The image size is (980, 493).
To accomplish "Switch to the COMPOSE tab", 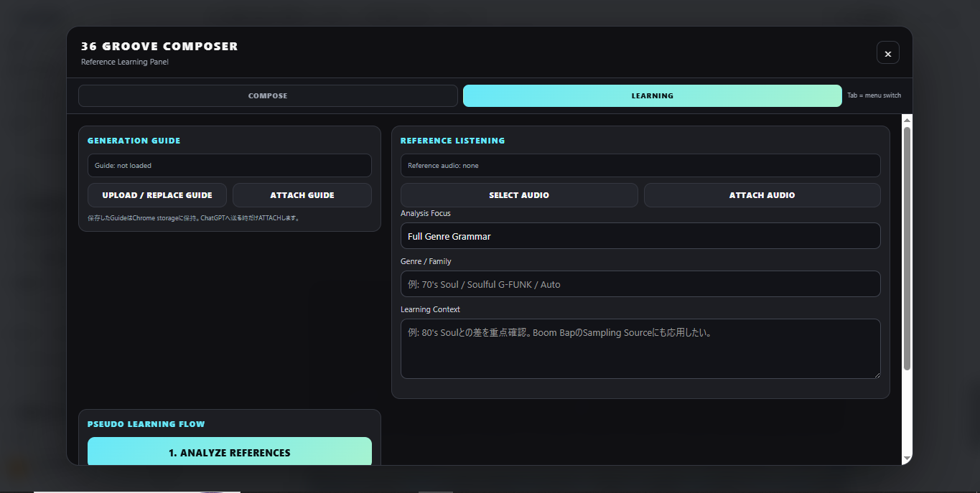I will pos(268,95).
